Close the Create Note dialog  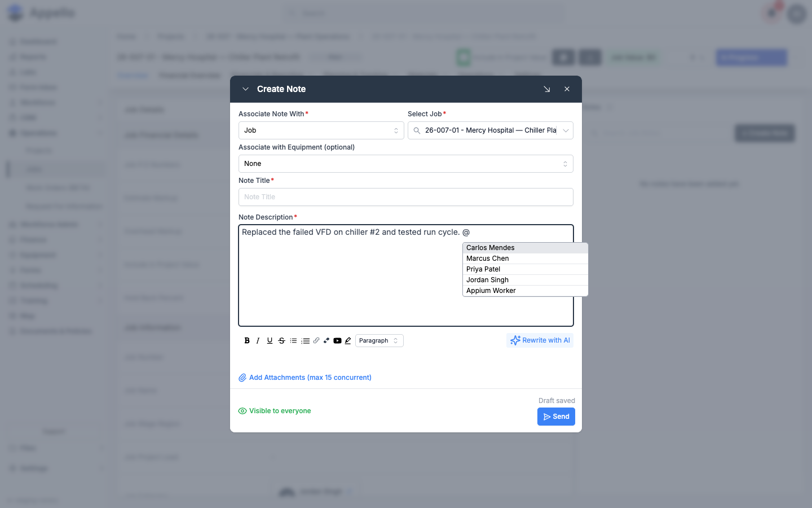[x=567, y=89]
